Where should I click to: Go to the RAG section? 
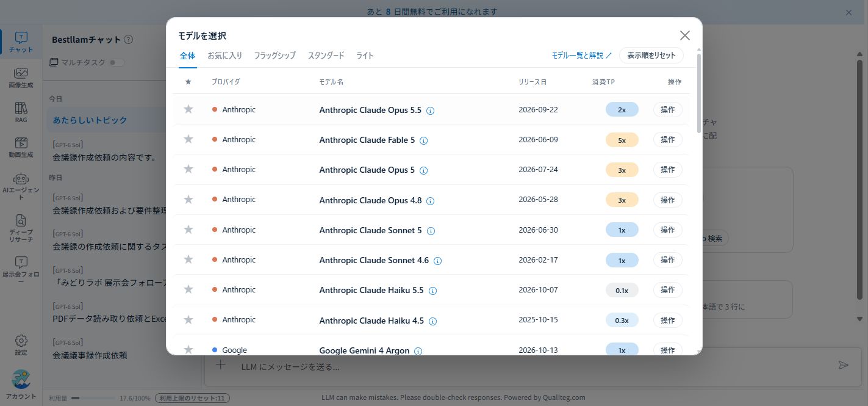[x=21, y=112]
